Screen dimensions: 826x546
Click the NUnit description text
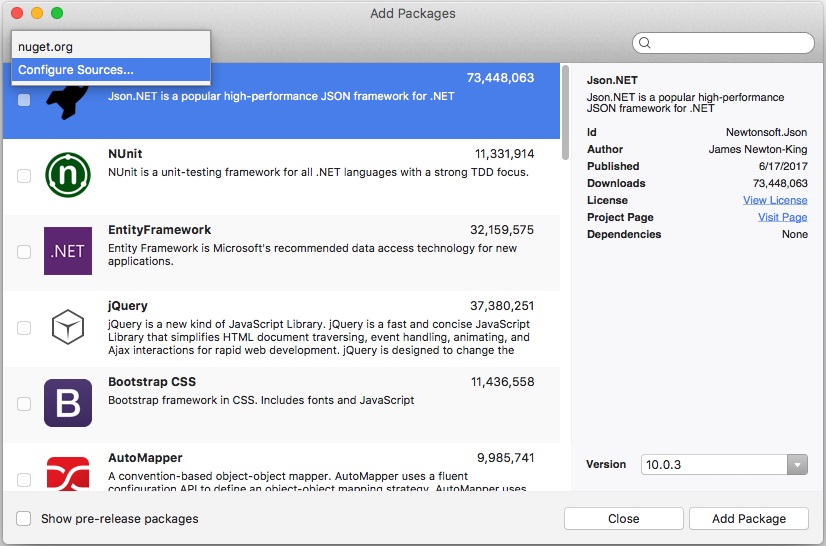(318, 172)
